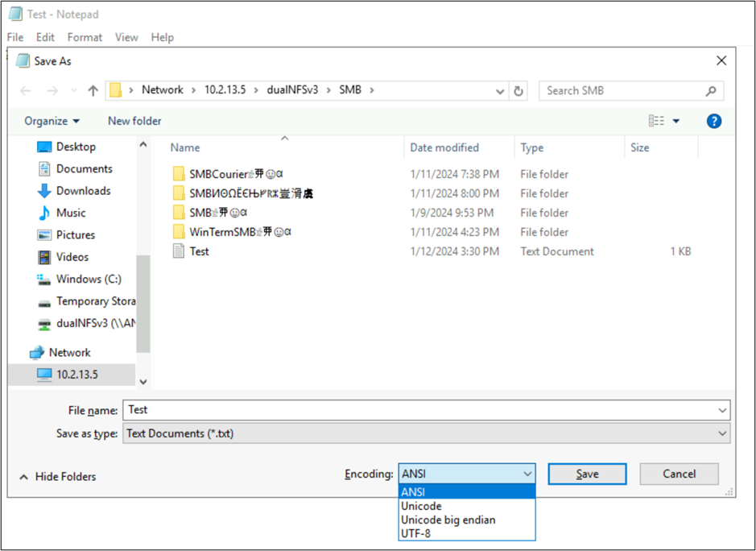
Task: Open the Notepad View menu
Action: click(126, 37)
